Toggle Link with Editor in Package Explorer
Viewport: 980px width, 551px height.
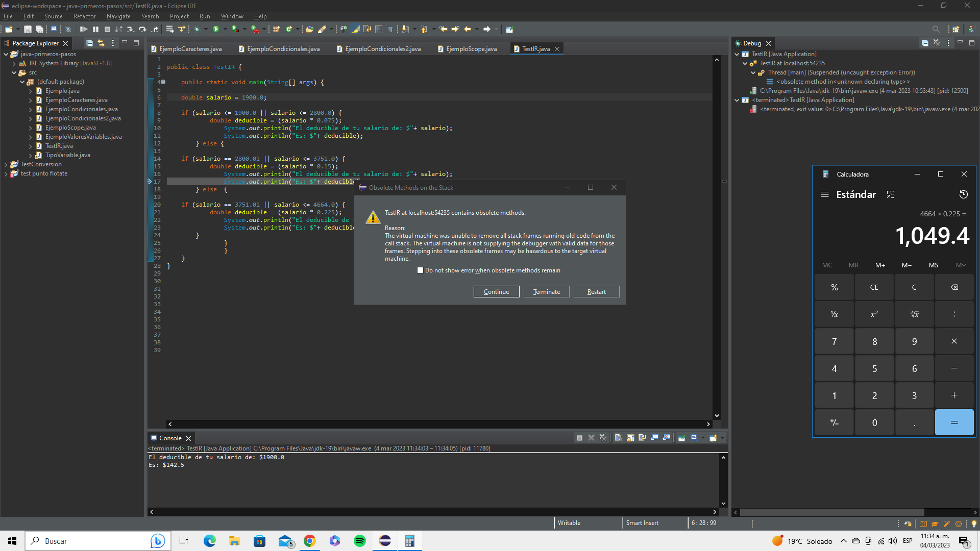(101, 43)
